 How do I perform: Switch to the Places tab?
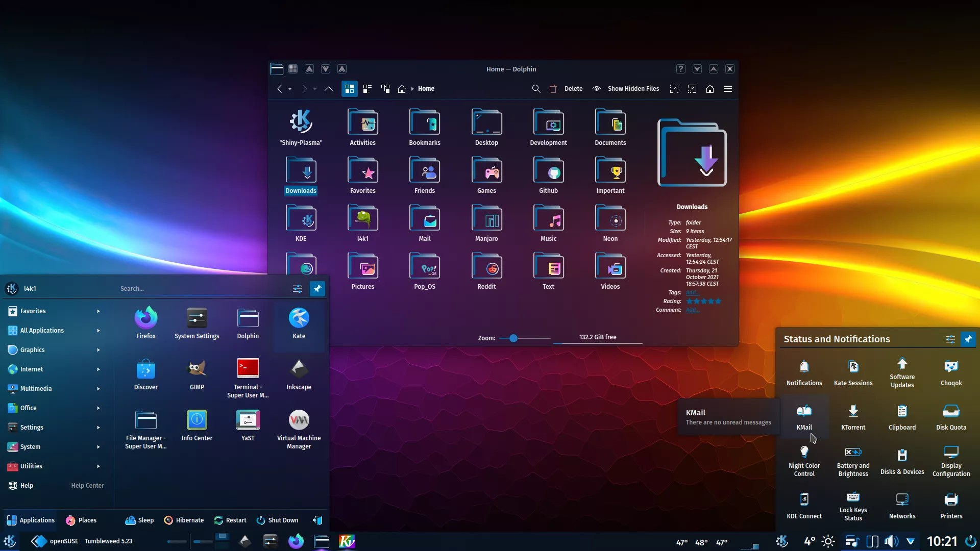click(81, 520)
